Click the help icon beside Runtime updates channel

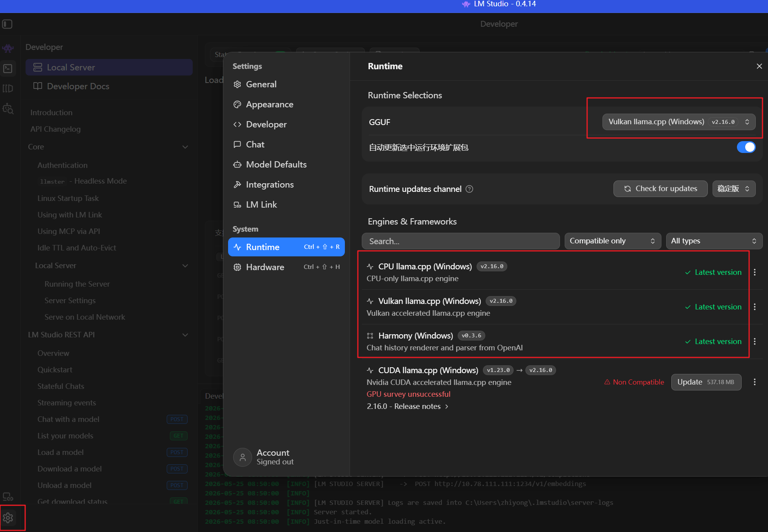pyautogui.click(x=469, y=189)
